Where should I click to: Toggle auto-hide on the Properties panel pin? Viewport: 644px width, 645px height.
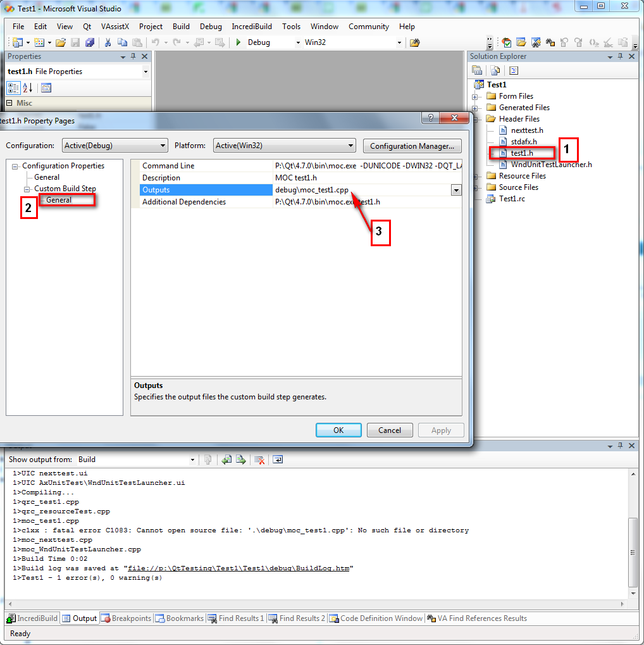pyautogui.click(x=133, y=56)
